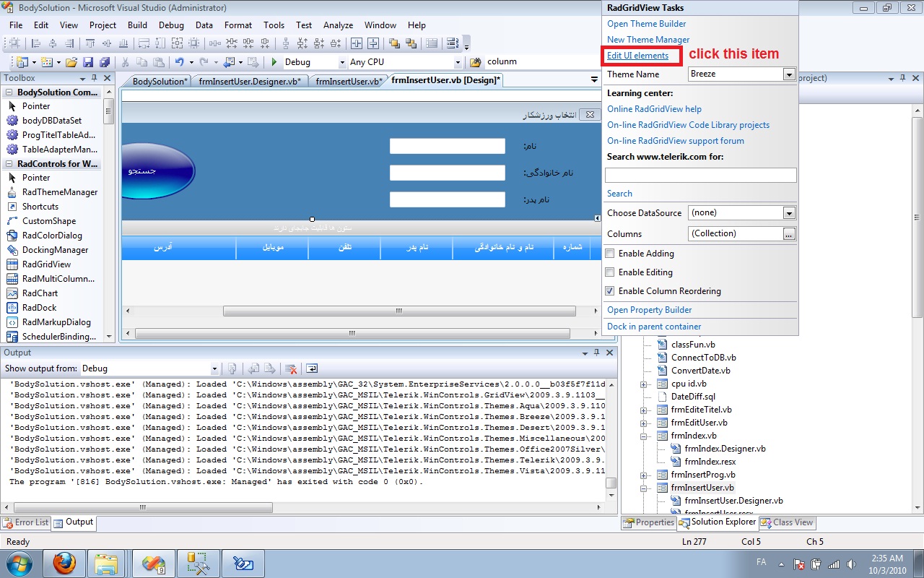This screenshot has width=924, height=578.
Task: Open the Choose DataSource dropdown
Action: point(789,213)
